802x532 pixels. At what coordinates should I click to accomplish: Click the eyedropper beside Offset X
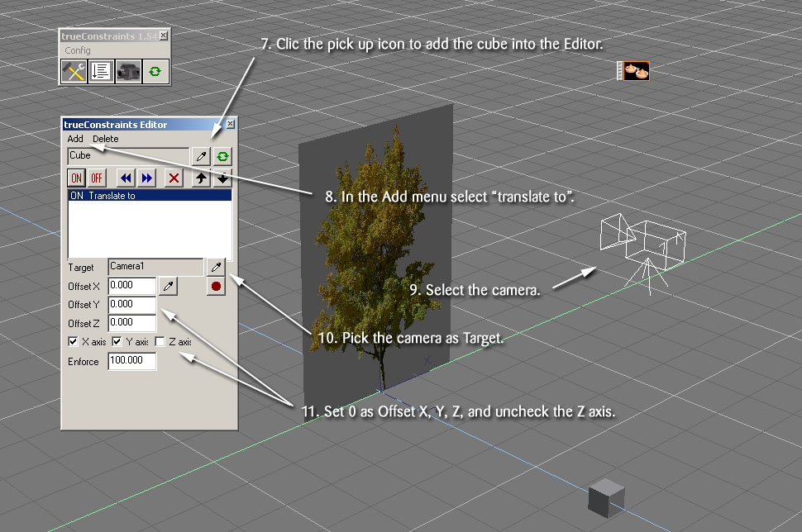(169, 286)
